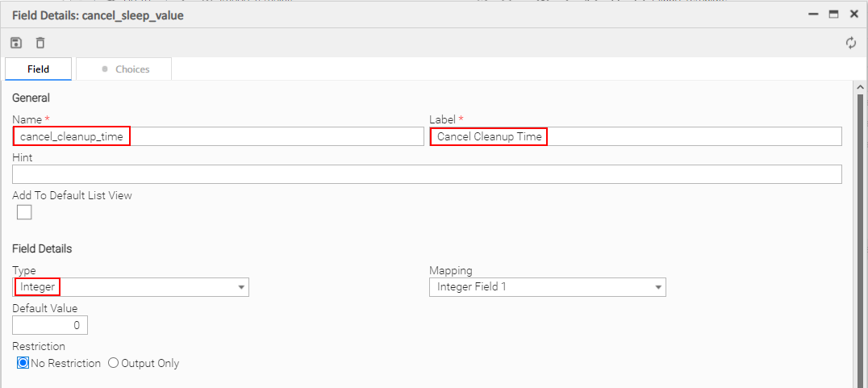Select the No Restriction radio button
This screenshot has height=388, width=868.
click(23, 363)
